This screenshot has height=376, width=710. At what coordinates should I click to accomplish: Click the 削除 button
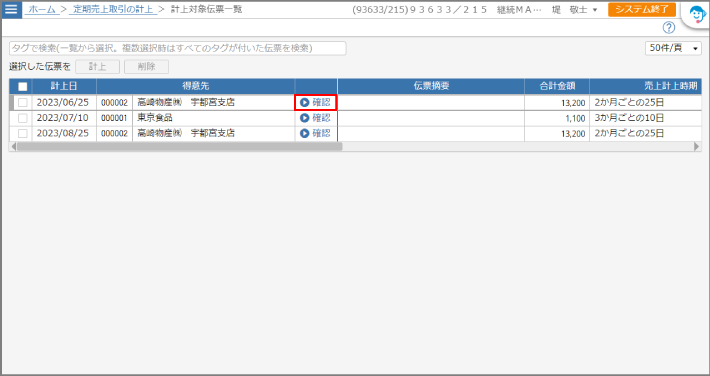(x=146, y=67)
